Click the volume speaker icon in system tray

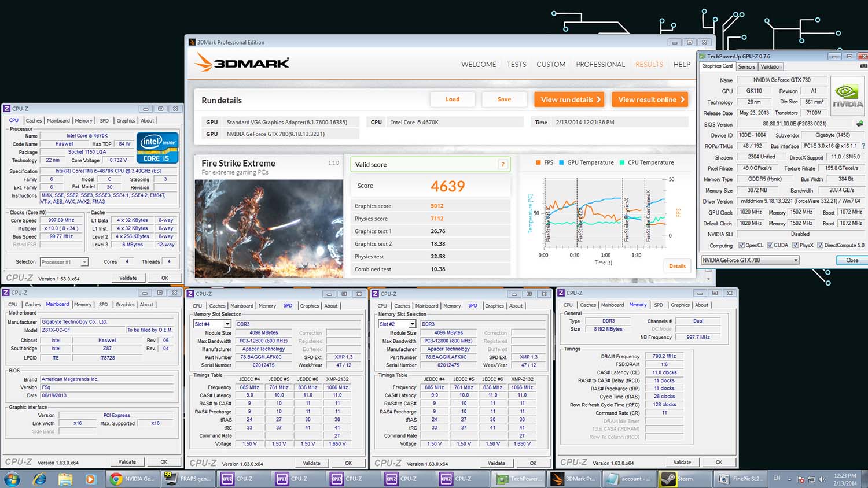coord(822,479)
